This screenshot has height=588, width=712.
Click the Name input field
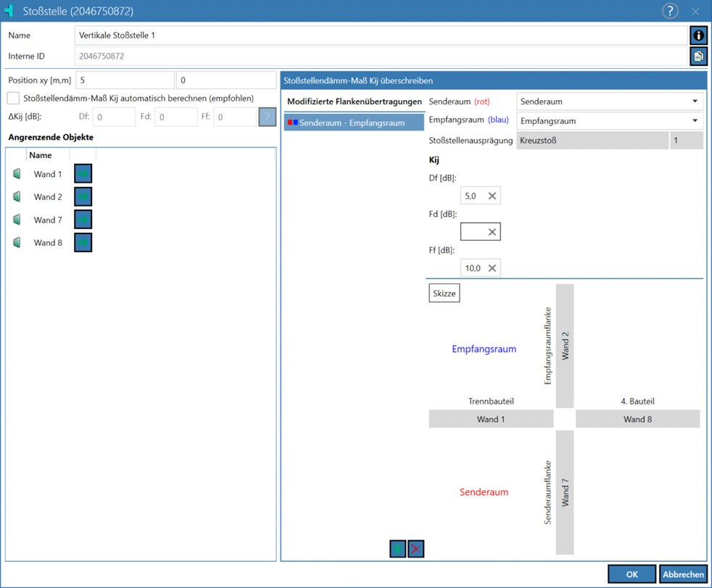point(381,36)
